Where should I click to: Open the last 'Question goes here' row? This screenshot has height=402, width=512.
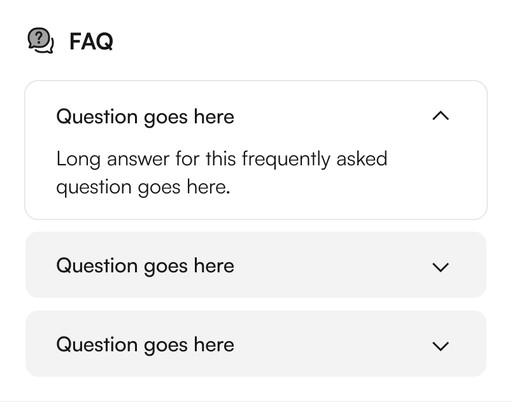click(x=256, y=344)
